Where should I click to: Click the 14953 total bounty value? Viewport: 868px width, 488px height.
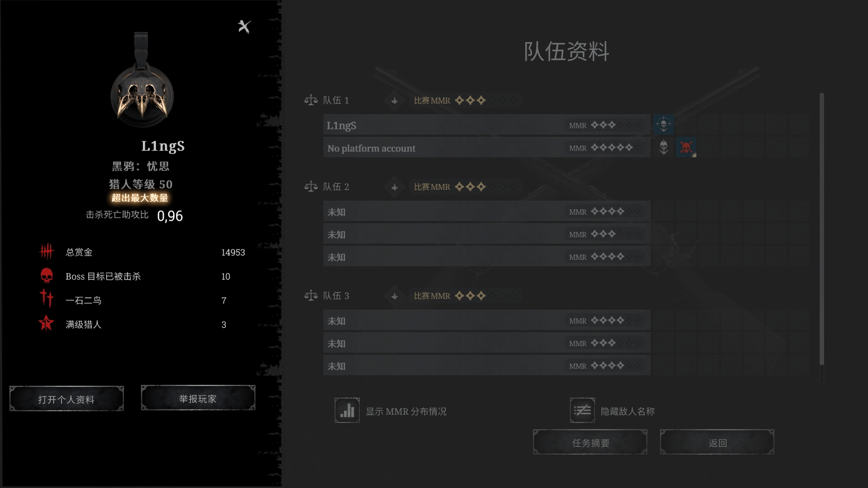(x=233, y=253)
